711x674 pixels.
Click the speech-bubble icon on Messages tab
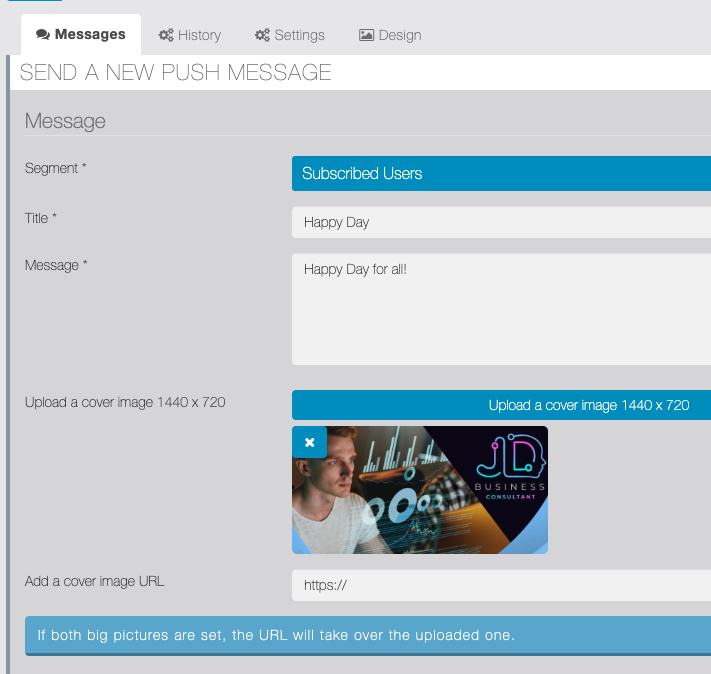click(43, 34)
